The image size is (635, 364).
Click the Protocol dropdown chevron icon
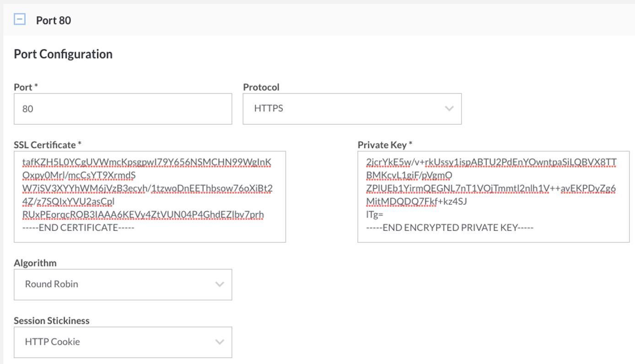449,108
